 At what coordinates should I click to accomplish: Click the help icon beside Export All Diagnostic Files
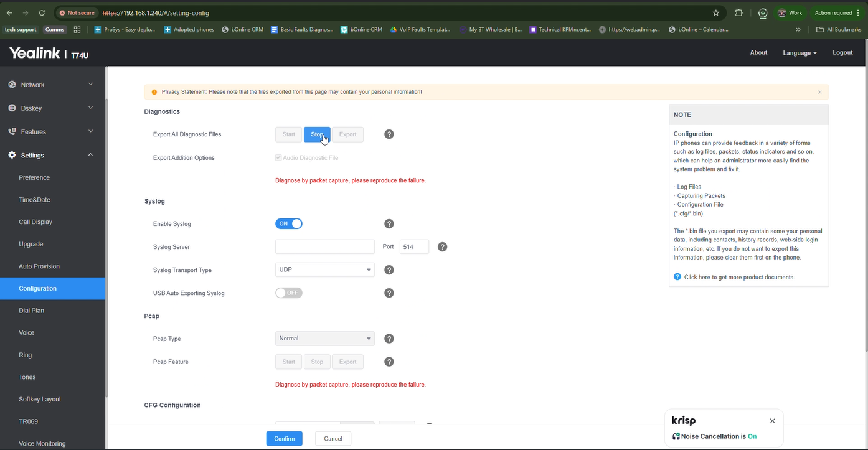389,134
